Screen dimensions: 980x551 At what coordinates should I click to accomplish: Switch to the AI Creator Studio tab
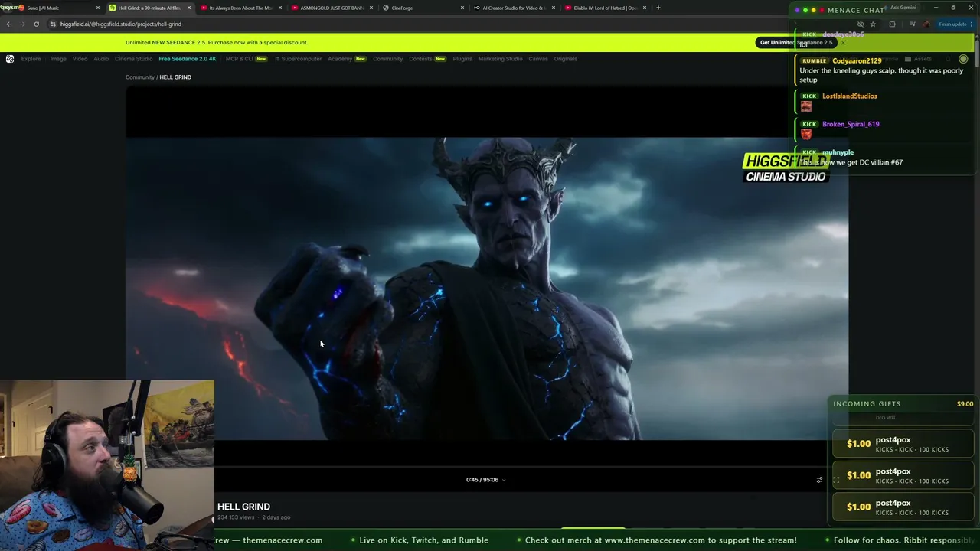tap(513, 8)
